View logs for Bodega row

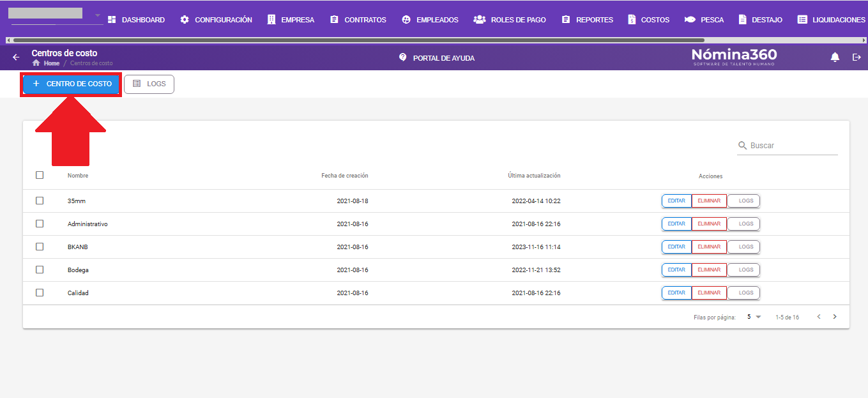(x=743, y=270)
